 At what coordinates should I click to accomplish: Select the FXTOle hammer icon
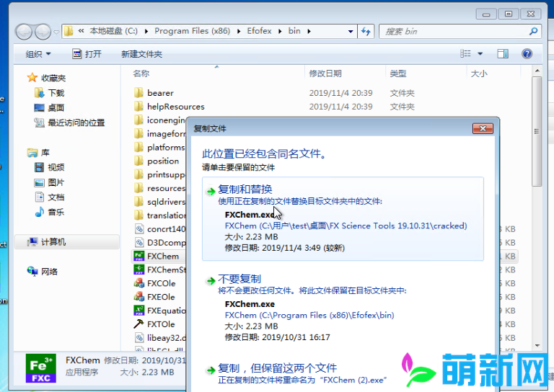(x=138, y=324)
